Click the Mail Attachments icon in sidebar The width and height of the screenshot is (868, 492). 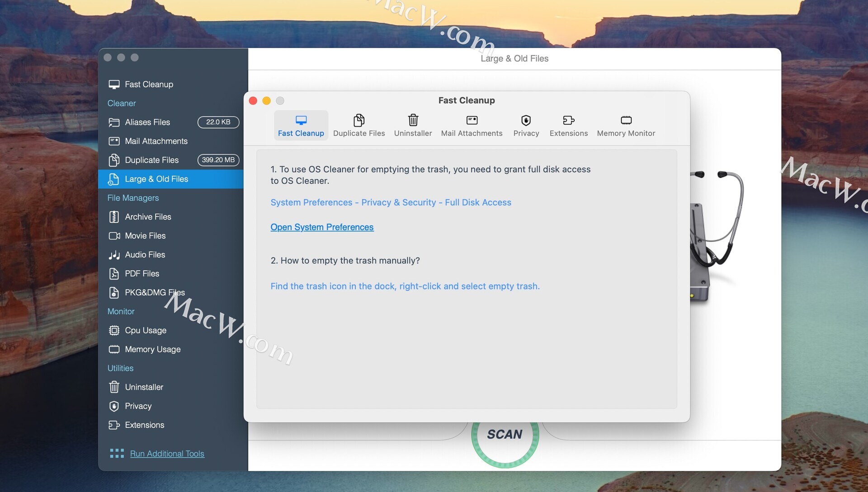click(114, 141)
